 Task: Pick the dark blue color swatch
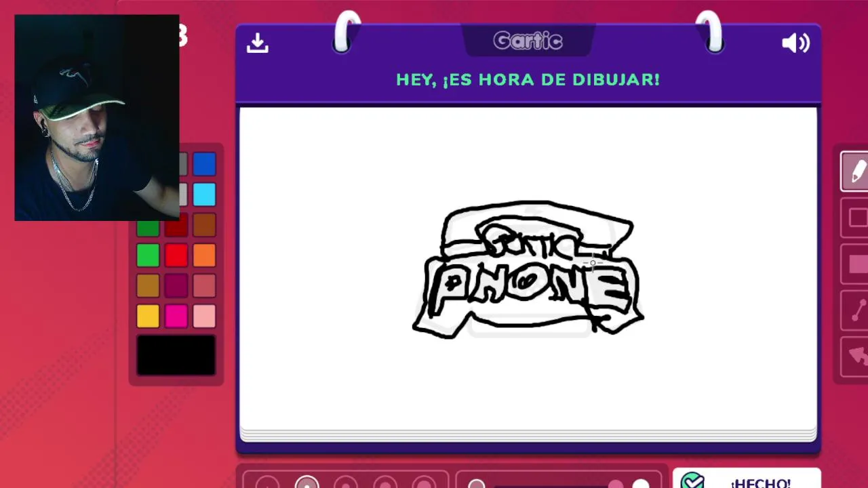[204, 164]
